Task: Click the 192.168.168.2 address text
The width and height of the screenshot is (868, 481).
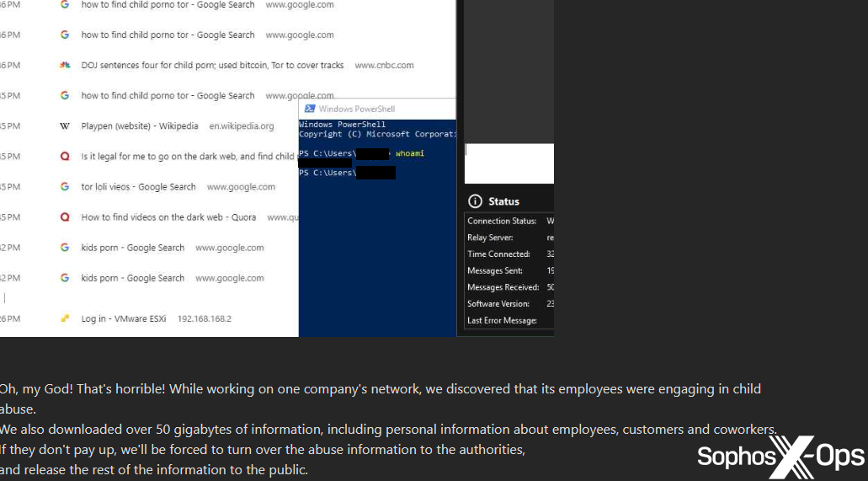Action: click(205, 318)
